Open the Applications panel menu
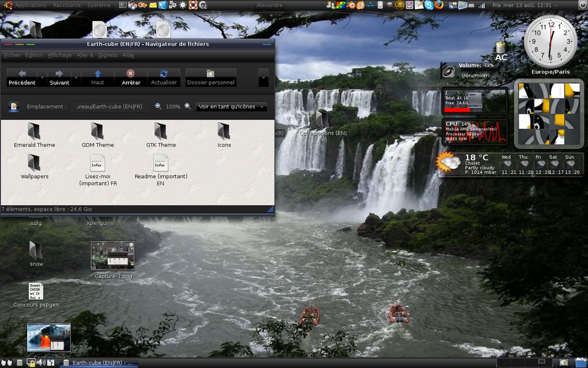The image size is (588, 368). tap(31, 5)
